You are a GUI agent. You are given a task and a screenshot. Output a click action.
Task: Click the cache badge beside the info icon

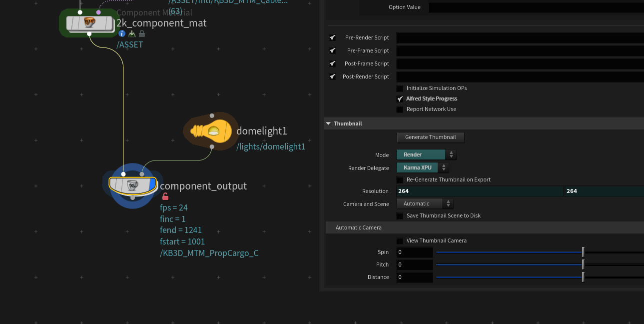(132, 33)
